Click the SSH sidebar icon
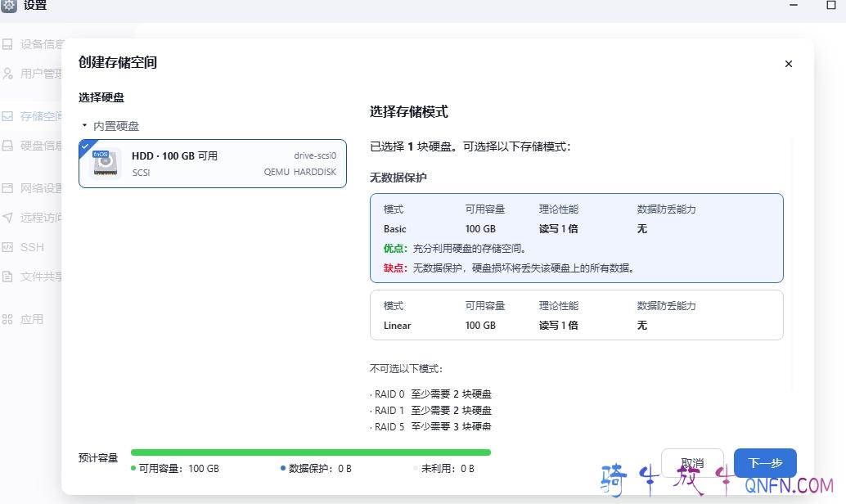846x504 pixels. pos(7,247)
